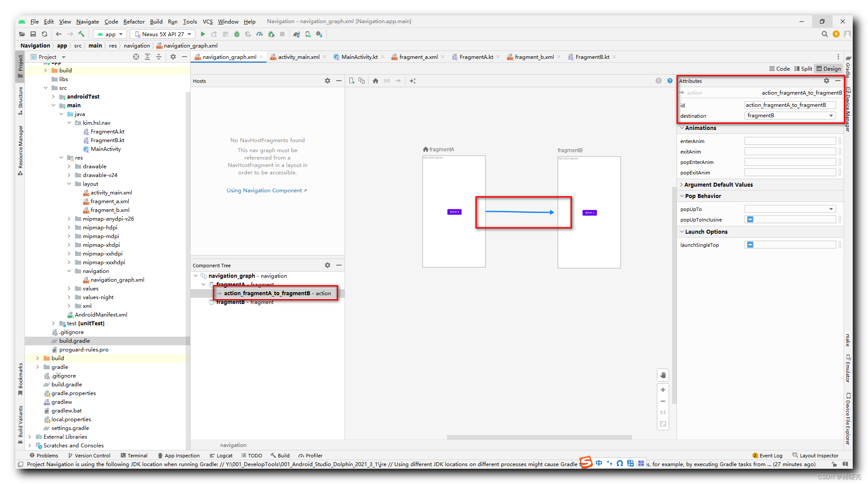Image resolution: width=868 pixels, height=484 pixels.
Task: Expand Argument Default Values section
Action: pyautogui.click(x=718, y=184)
